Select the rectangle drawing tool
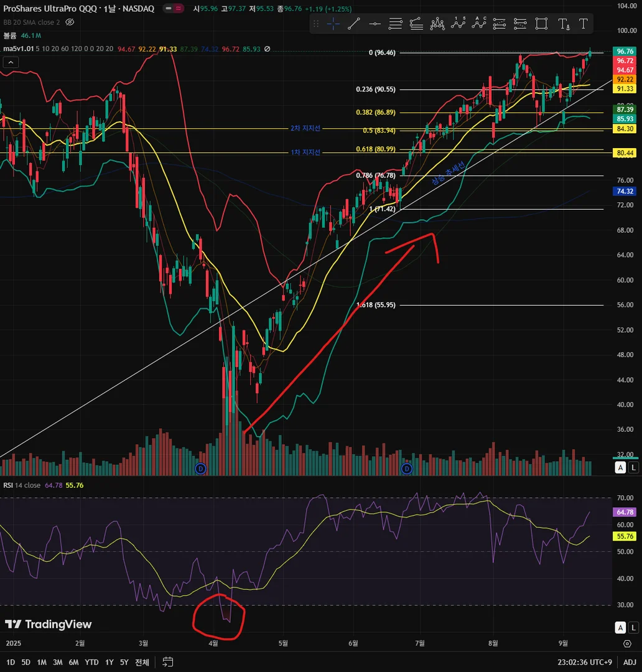 point(541,24)
